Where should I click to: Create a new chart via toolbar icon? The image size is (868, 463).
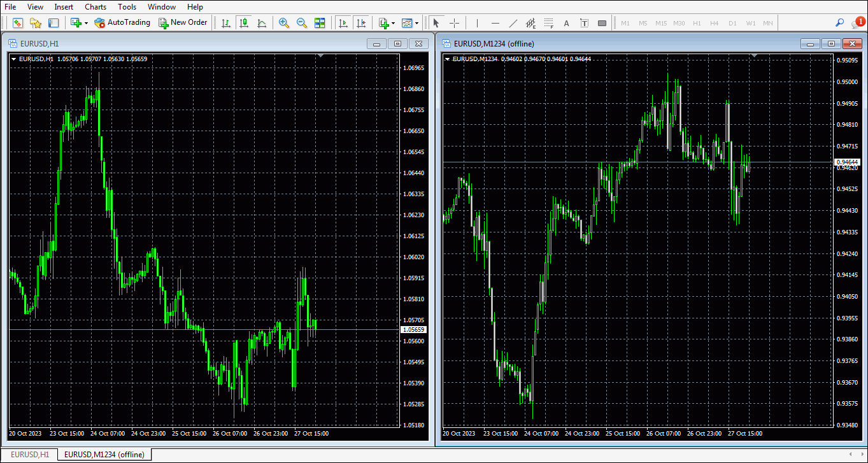[x=76, y=23]
